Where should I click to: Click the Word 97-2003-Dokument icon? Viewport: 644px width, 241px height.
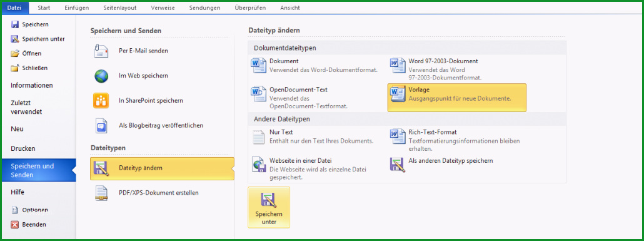click(398, 65)
